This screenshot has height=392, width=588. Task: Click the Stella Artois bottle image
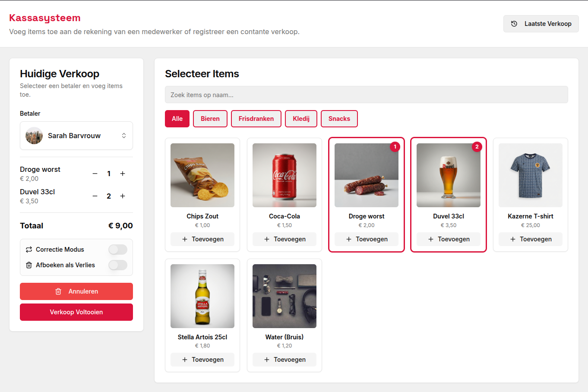[x=202, y=296]
